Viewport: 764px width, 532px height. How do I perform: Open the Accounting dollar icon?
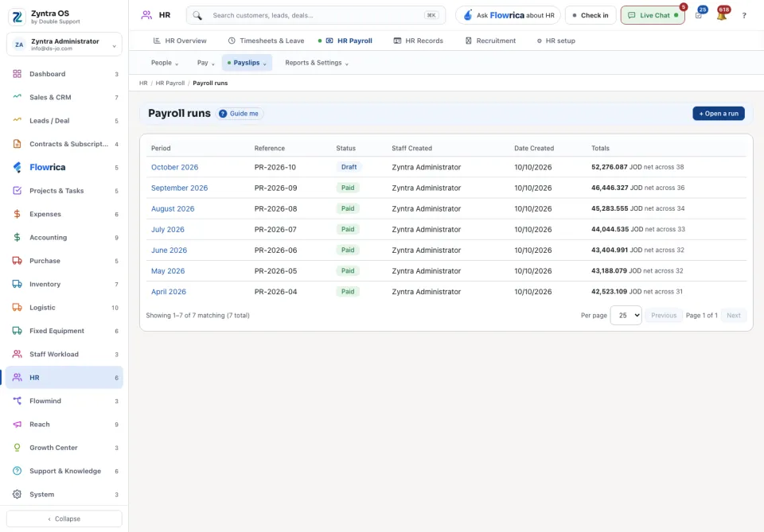coord(17,237)
